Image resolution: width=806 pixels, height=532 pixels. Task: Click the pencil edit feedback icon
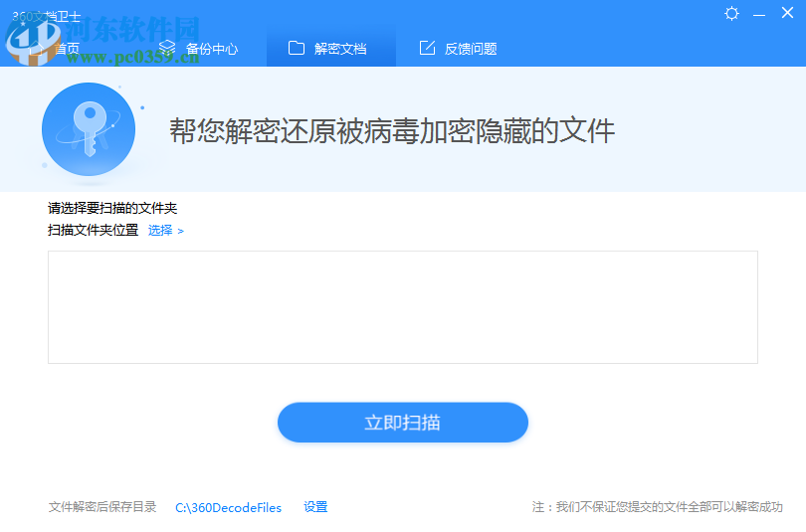(427, 48)
